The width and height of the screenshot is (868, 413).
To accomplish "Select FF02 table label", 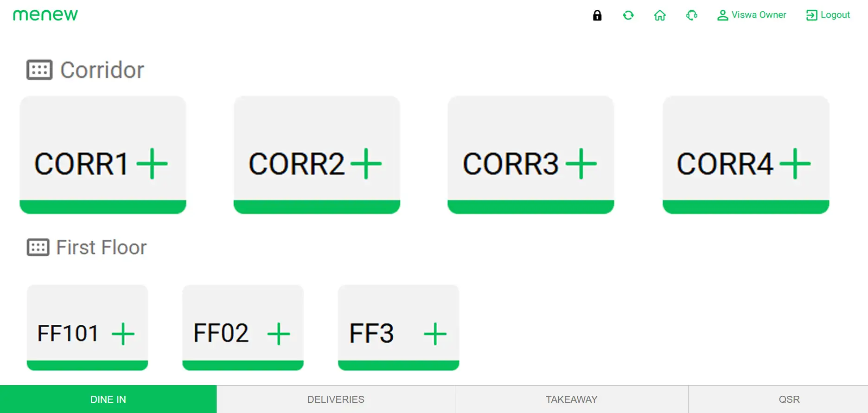I will [221, 333].
